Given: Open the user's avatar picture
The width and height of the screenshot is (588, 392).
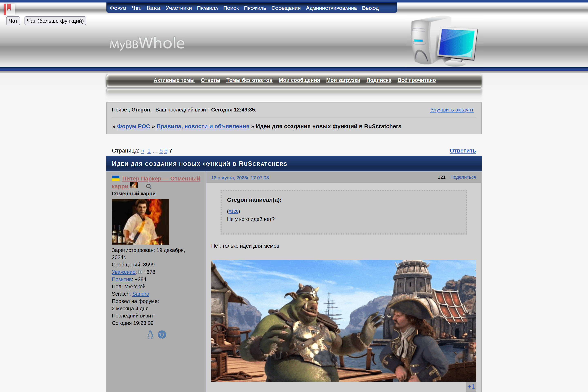Looking at the screenshot, I should coord(140,222).
